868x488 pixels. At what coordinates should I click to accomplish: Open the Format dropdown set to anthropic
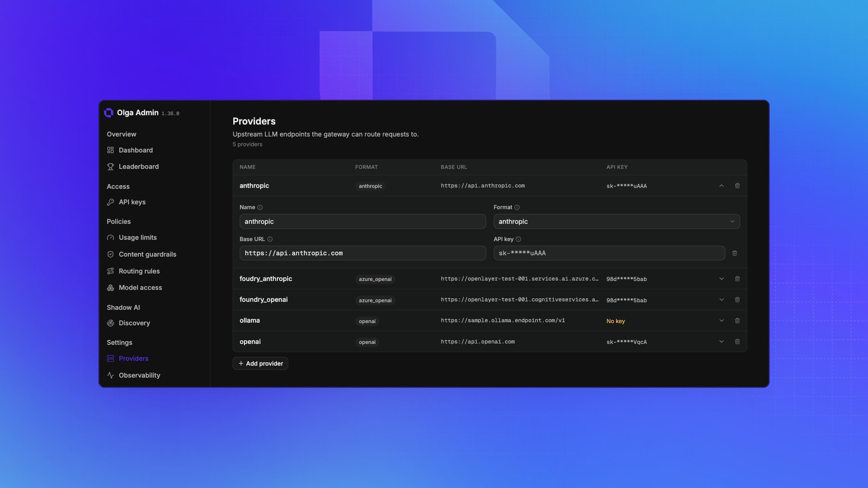click(617, 222)
